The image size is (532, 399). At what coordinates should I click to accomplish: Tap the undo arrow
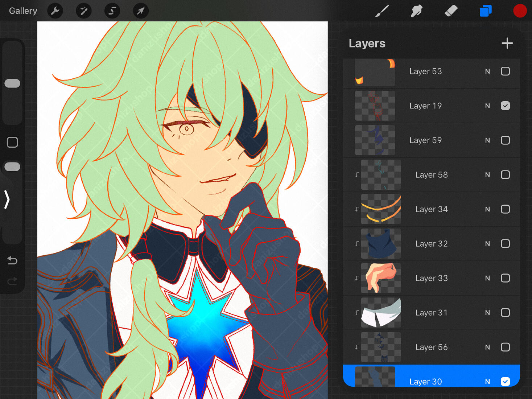pos(12,260)
